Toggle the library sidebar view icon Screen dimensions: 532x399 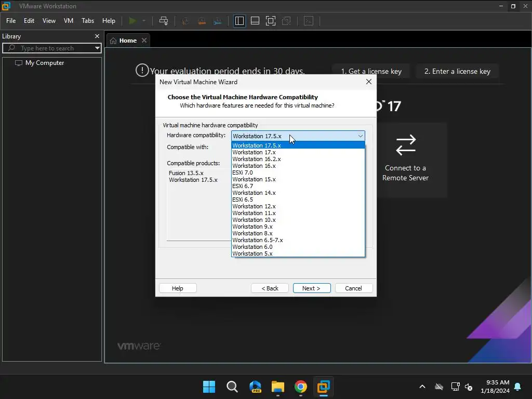click(x=239, y=21)
